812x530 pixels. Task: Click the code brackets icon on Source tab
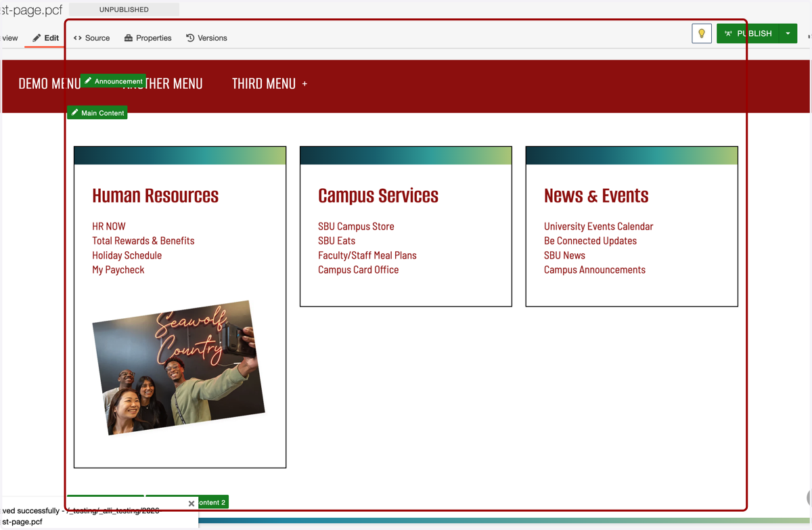(78, 38)
